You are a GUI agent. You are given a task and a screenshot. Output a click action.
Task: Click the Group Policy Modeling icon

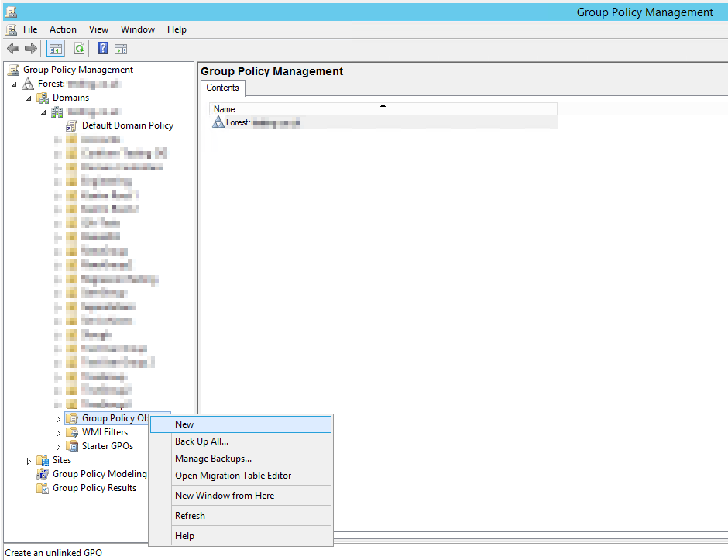coord(43,474)
